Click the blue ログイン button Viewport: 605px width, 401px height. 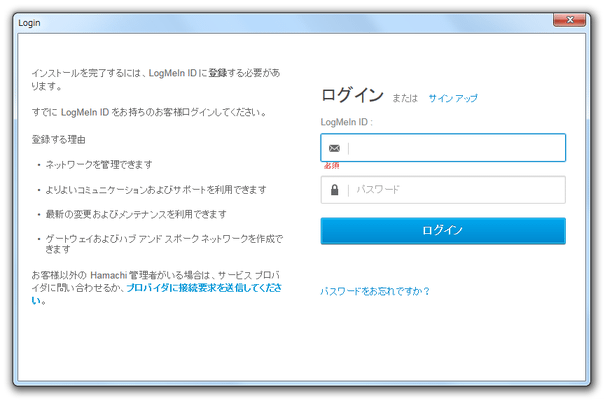pyautogui.click(x=443, y=231)
